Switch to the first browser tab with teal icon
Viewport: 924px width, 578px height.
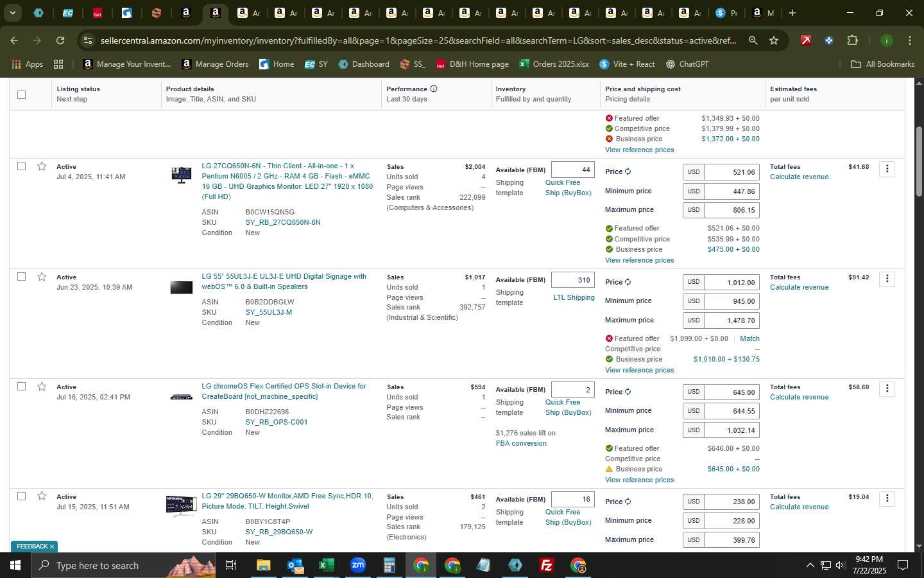38,13
